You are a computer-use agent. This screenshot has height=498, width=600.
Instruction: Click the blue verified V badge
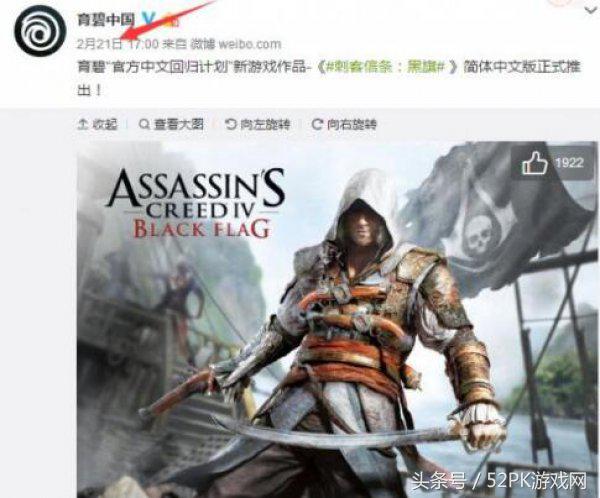click(148, 18)
